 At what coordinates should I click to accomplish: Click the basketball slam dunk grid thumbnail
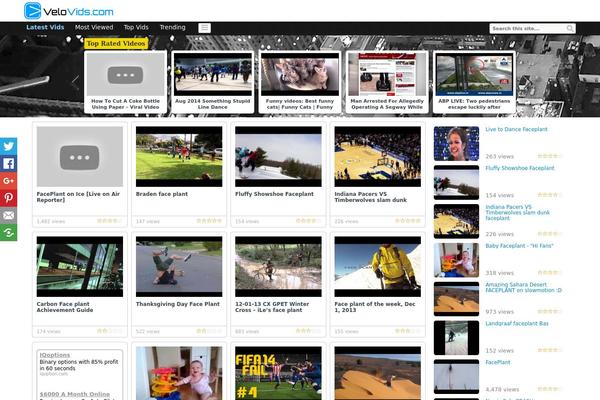[x=378, y=157]
